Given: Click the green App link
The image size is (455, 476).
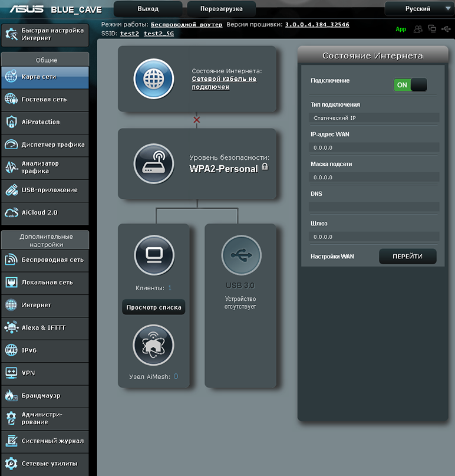Looking at the screenshot, I should pos(401,29).
